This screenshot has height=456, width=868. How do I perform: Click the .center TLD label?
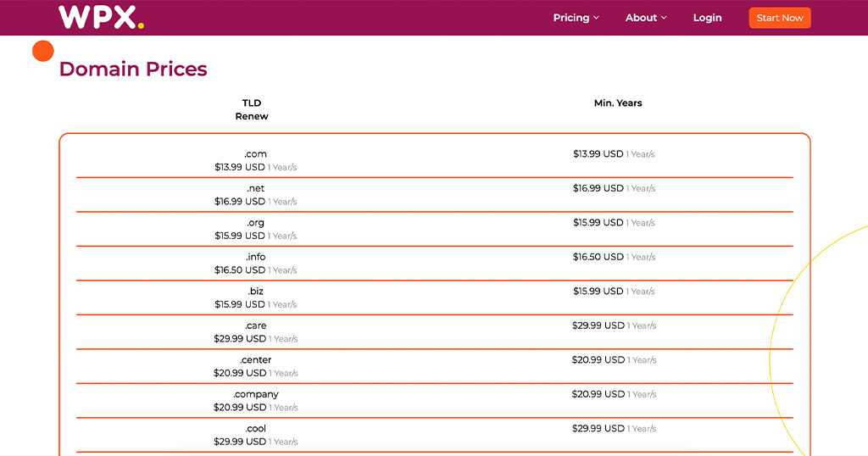pos(255,360)
